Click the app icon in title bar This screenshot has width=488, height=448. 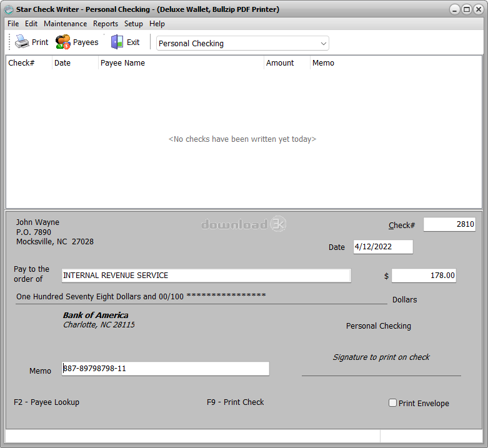pyautogui.click(x=9, y=9)
